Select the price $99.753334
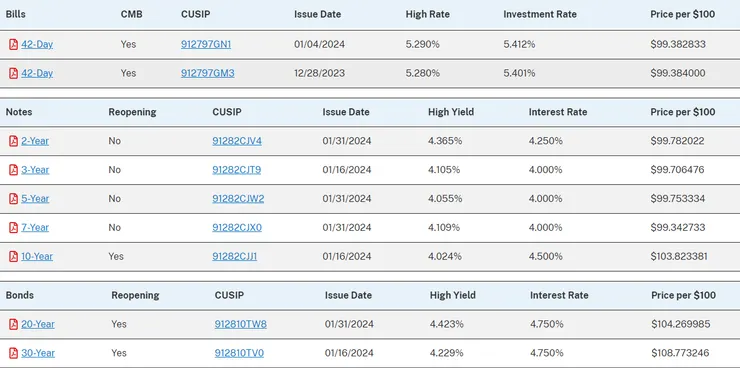The width and height of the screenshot is (740, 368). tap(678, 199)
